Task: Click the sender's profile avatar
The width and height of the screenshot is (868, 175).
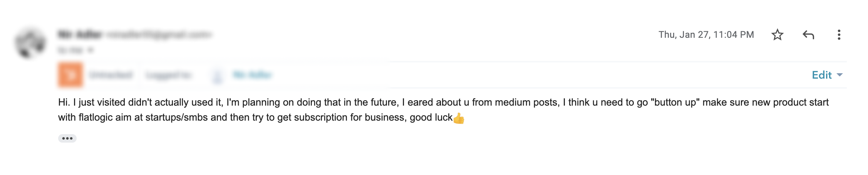Action: tap(30, 43)
